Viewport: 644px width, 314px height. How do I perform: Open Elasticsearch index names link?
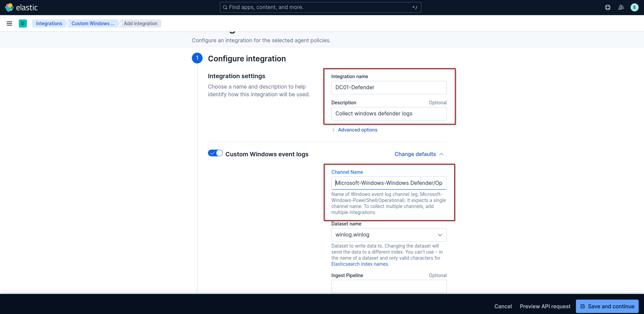click(x=360, y=264)
